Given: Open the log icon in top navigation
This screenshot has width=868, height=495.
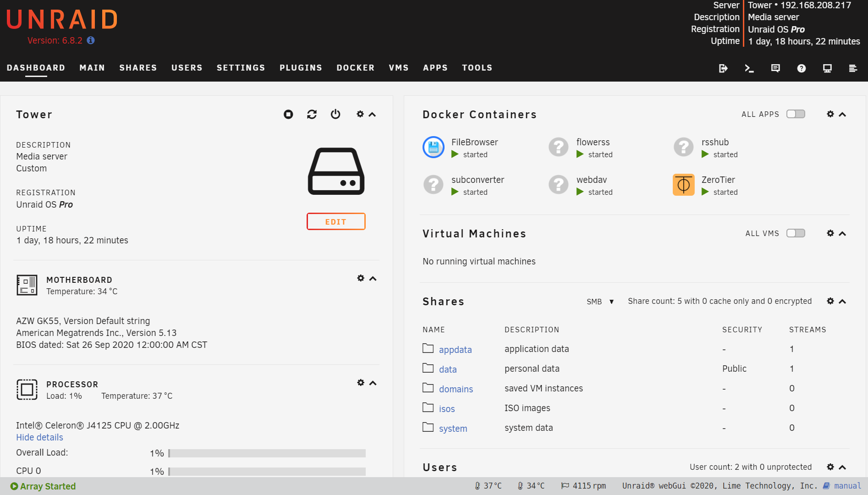Looking at the screenshot, I should 853,68.
